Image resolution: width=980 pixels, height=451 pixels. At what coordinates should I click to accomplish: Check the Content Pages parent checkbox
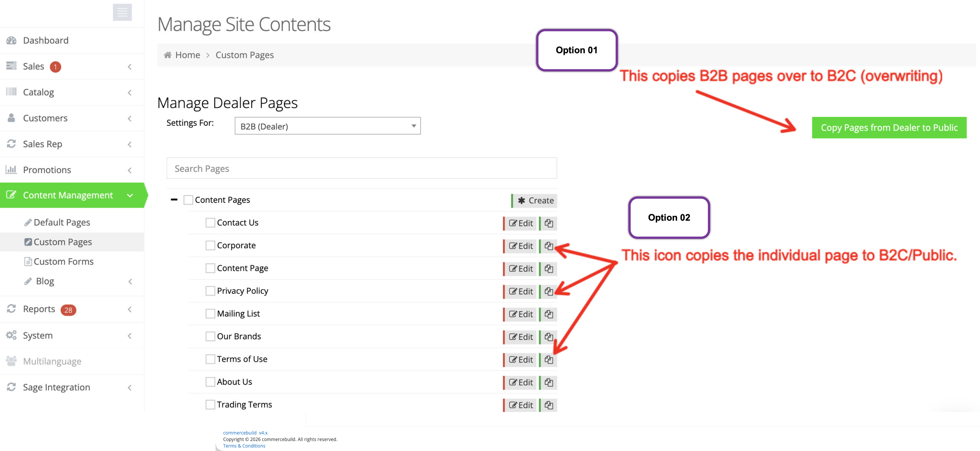[x=188, y=200]
